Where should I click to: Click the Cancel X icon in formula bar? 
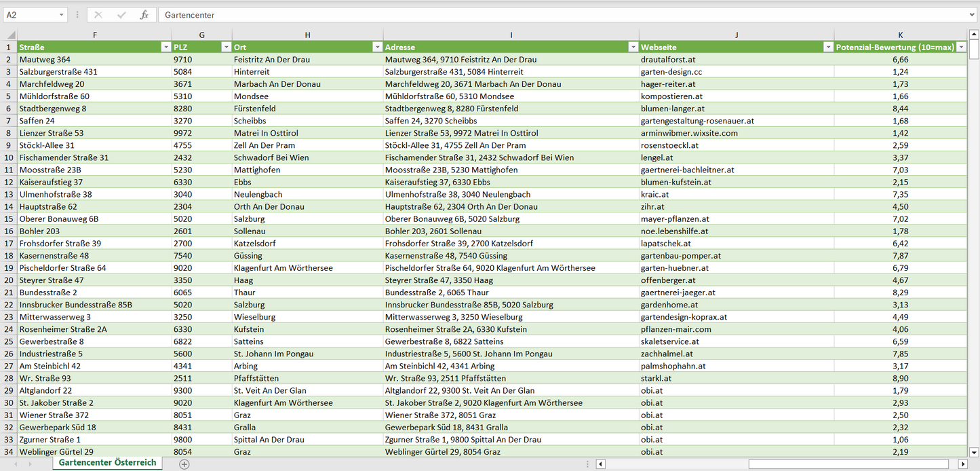tap(98, 15)
